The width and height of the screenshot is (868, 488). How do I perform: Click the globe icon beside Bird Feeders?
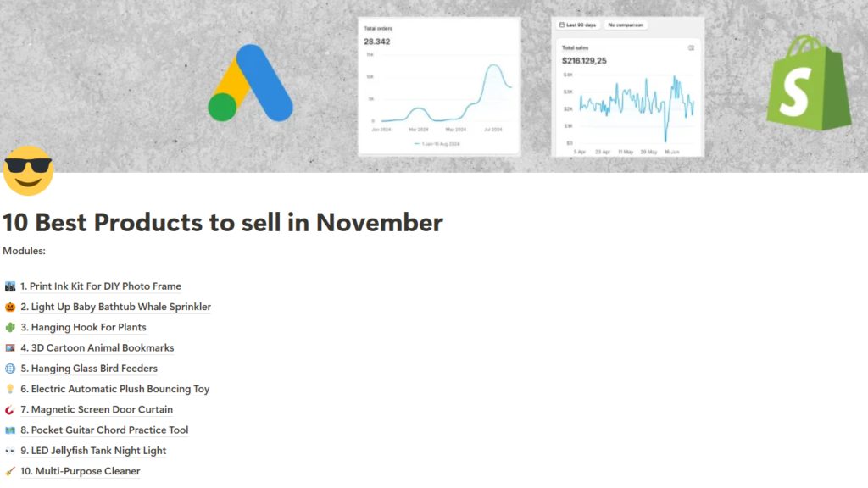pos(10,369)
